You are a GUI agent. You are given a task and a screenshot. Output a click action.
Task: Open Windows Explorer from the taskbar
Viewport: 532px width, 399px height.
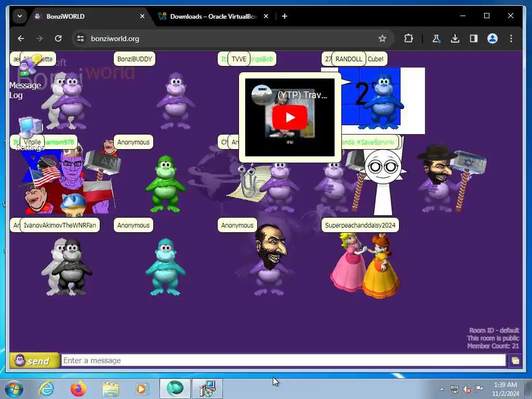pos(111,389)
